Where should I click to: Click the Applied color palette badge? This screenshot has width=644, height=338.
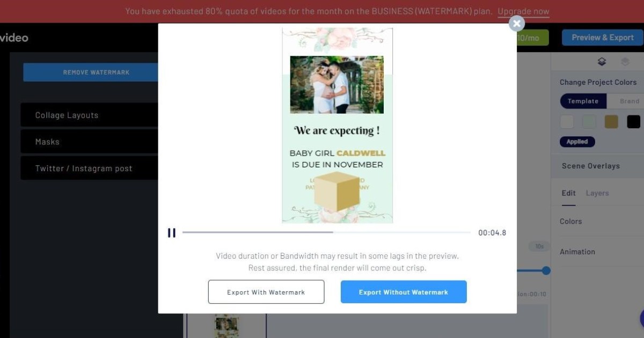point(577,142)
